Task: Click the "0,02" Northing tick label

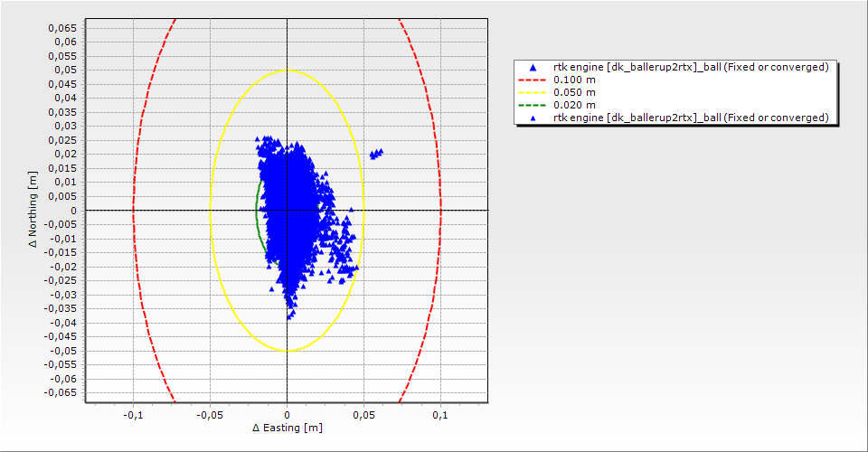Action: [x=65, y=155]
